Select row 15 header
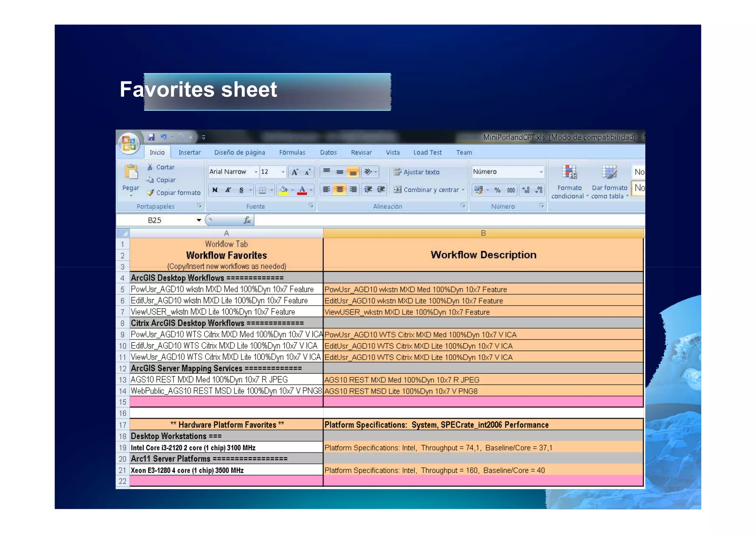 pos(123,402)
